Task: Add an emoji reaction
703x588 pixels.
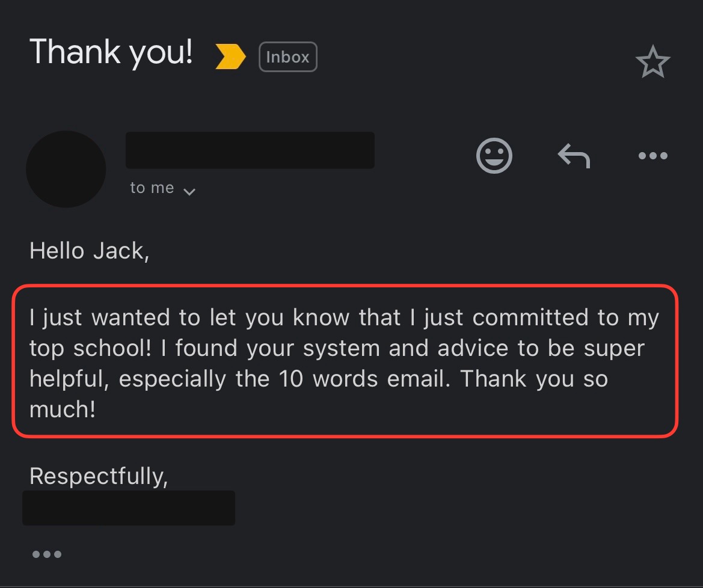Action: [x=494, y=156]
